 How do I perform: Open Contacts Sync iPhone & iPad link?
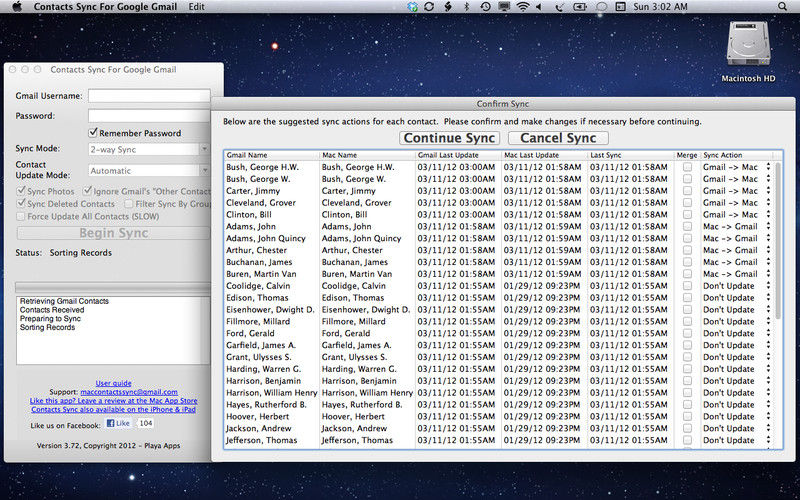point(113,409)
